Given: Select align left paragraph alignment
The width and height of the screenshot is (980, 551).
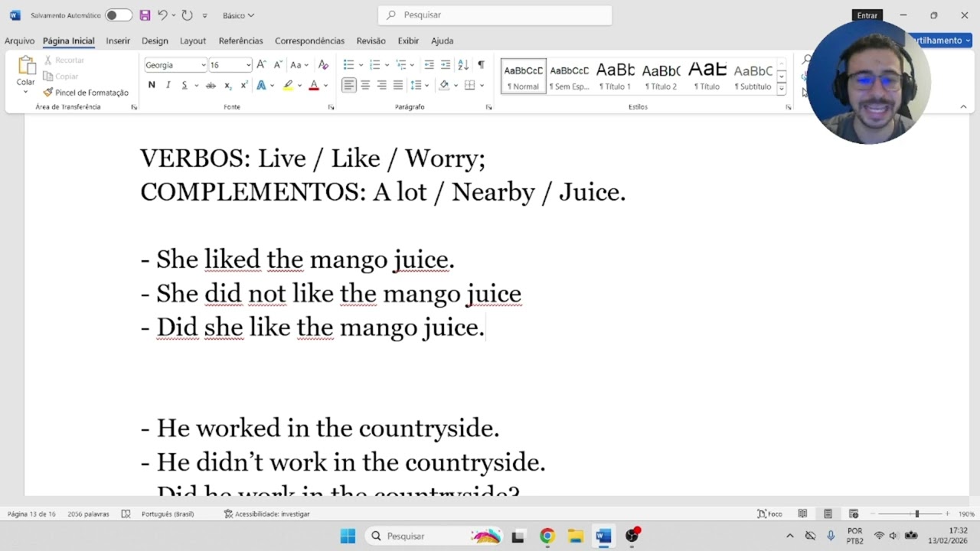Looking at the screenshot, I should [348, 85].
